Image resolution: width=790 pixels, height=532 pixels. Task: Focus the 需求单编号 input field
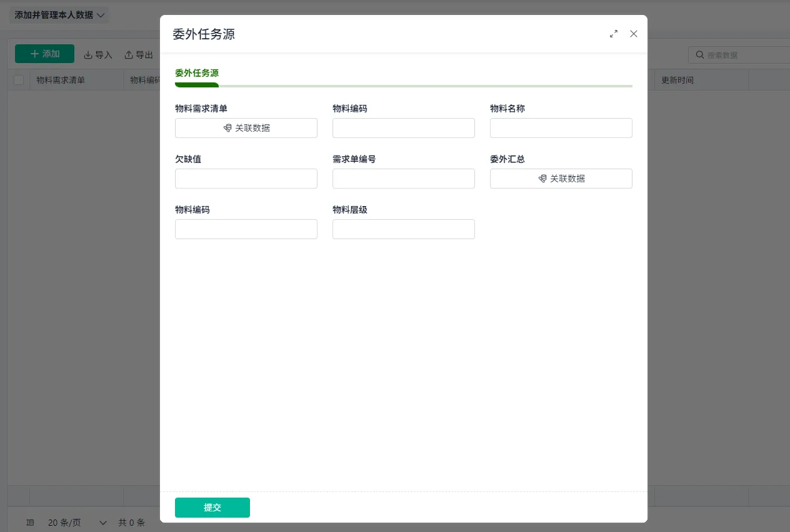point(404,179)
